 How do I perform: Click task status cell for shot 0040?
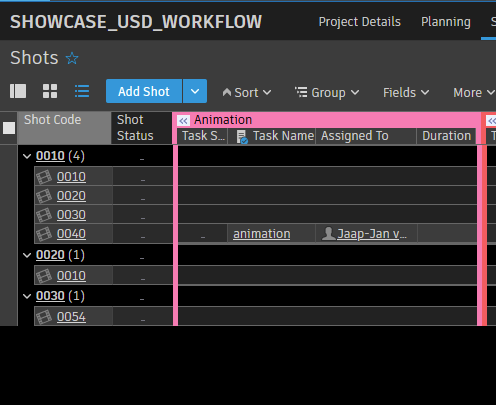[x=203, y=234]
